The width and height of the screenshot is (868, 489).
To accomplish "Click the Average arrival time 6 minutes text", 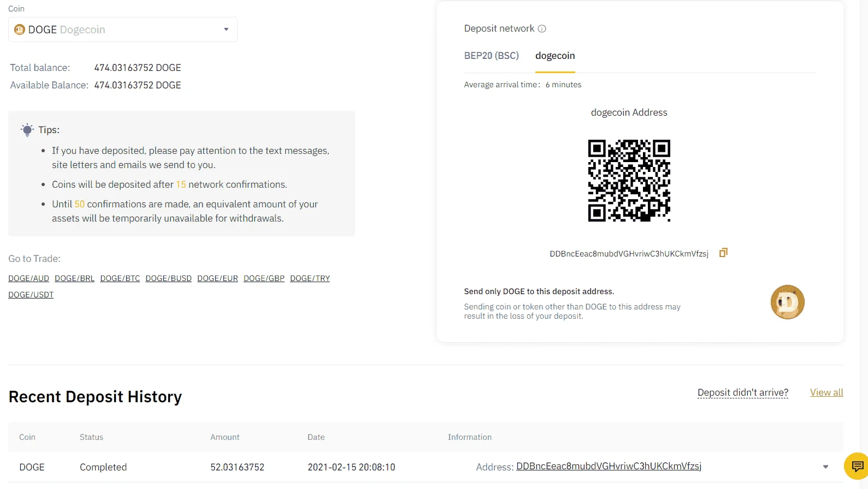I will click(x=523, y=85).
